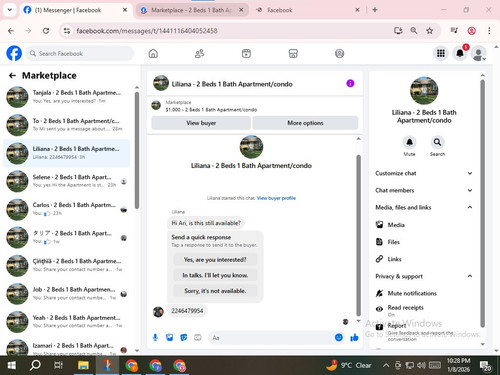Screen dimensions: 500x375
Task: Open the View buyer profile link
Action: tap(276, 198)
